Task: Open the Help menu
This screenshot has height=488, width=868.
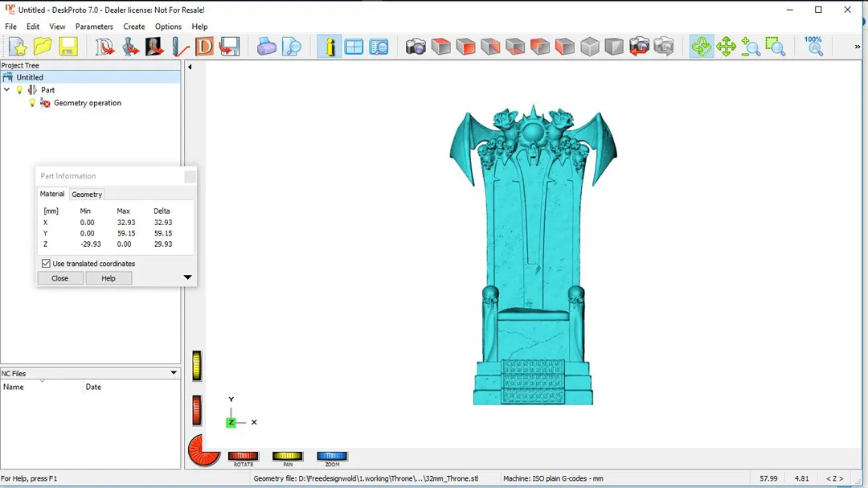Action: pyautogui.click(x=199, y=27)
